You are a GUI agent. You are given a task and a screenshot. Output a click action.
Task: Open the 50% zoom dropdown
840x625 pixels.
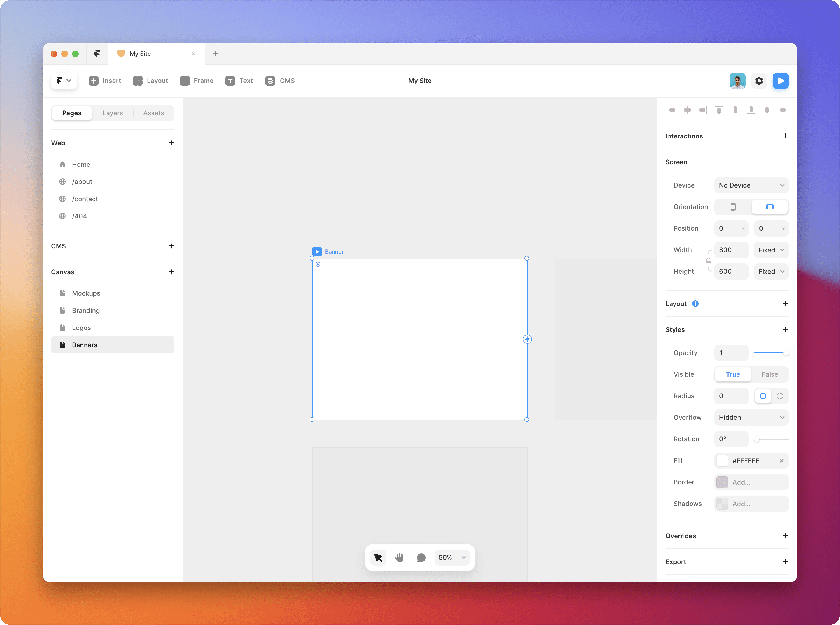(x=452, y=557)
